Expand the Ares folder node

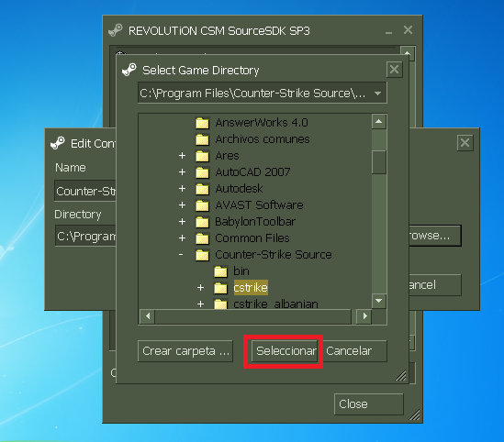(x=183, y=156)
